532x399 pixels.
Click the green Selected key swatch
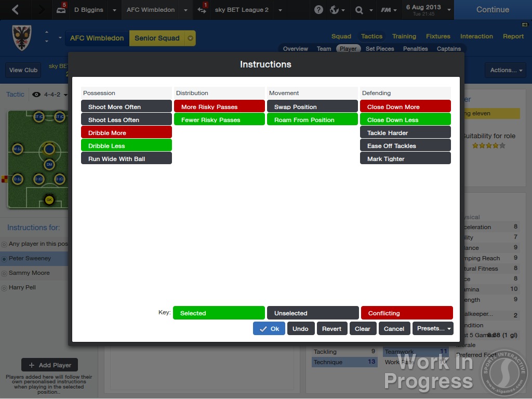[219, 313]
